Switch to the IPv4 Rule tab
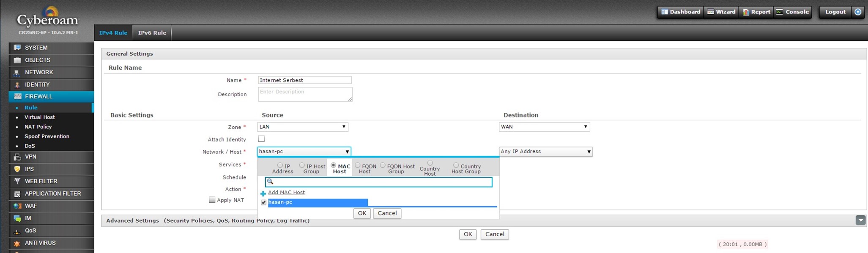868x253 pixels. tap(113, 33)
